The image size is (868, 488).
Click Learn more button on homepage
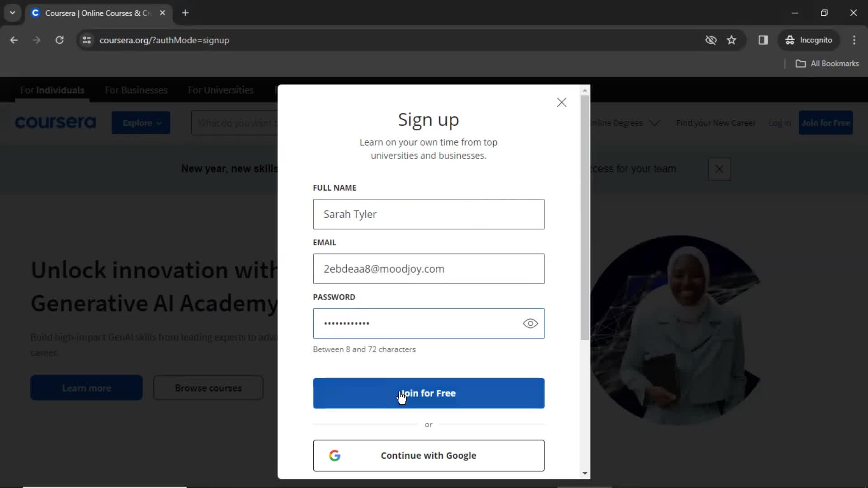pos(86,388)
